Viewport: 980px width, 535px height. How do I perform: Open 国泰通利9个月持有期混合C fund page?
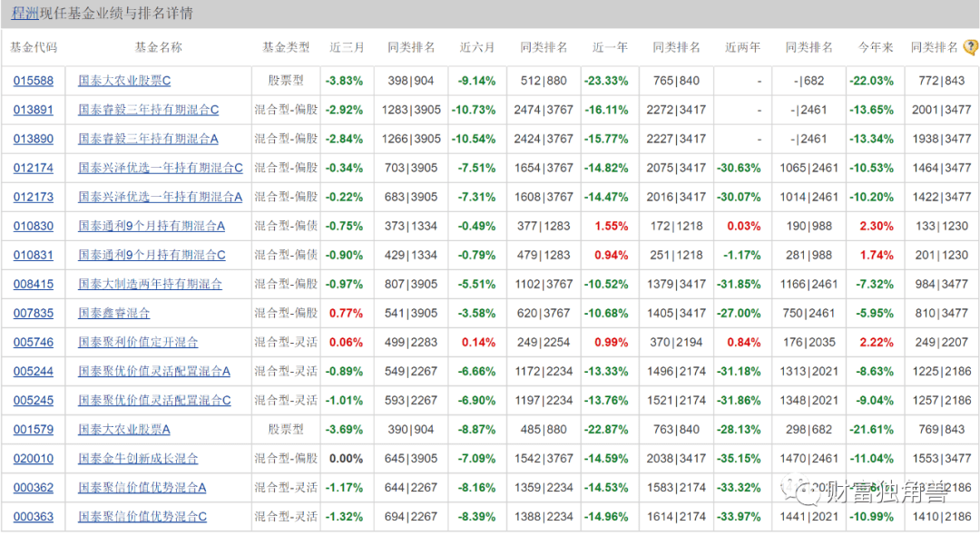152,256
